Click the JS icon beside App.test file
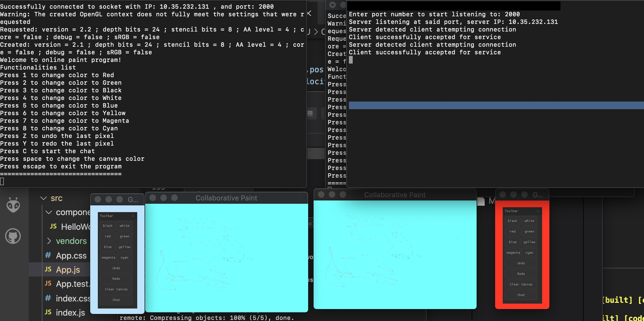Image resolution: width=644 pixels, height=321 pixels. [x=48, y=284]
